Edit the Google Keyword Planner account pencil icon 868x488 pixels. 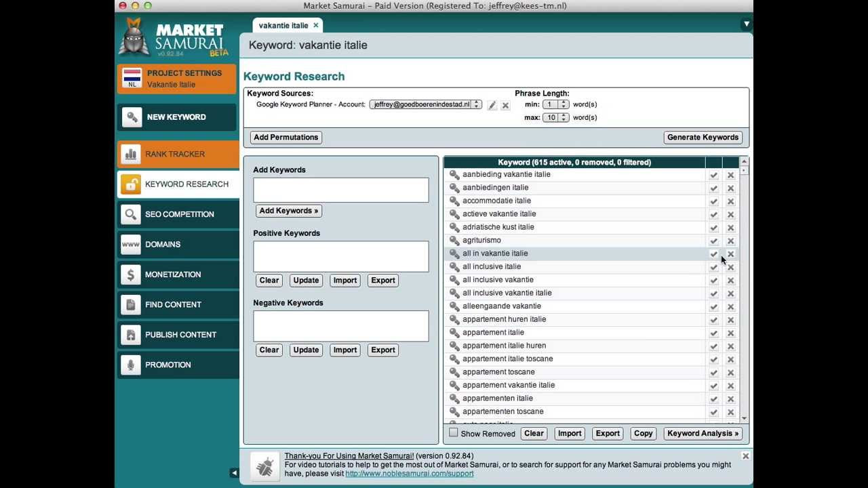pos(492,105)
